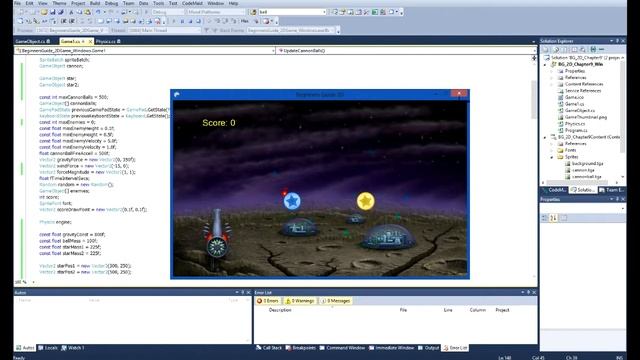Open the Breakpoints tab
The width and height of the screenshot is (640, 360).
pos(301,348)
